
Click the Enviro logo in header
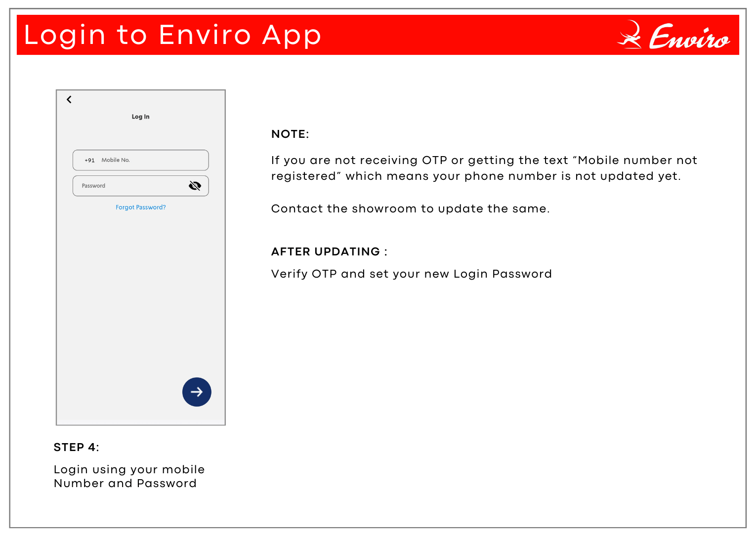[673, 35]
